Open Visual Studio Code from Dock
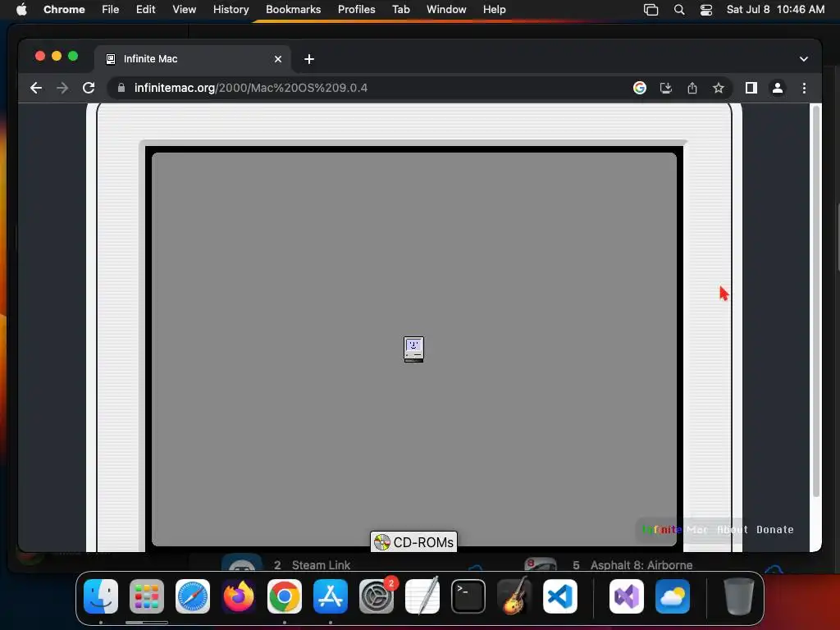The width and height of the screenshot is (840, 630). (560, 596)
